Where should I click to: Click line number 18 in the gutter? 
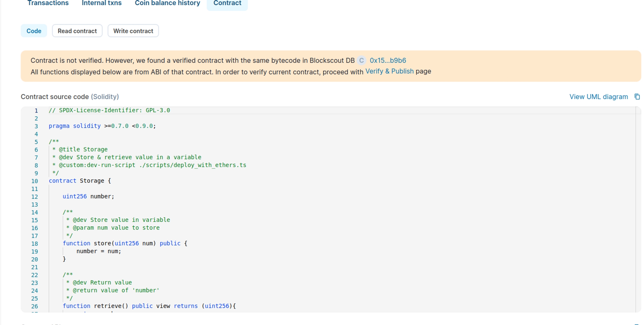(x=34, y=244)
